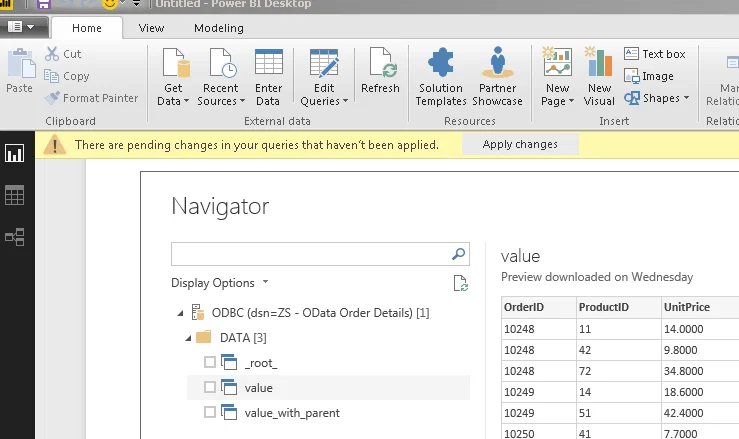The height and width of the screenshot is (439, 739).
Task: Check the value_with_parent table checkbox
Action: 210,412
